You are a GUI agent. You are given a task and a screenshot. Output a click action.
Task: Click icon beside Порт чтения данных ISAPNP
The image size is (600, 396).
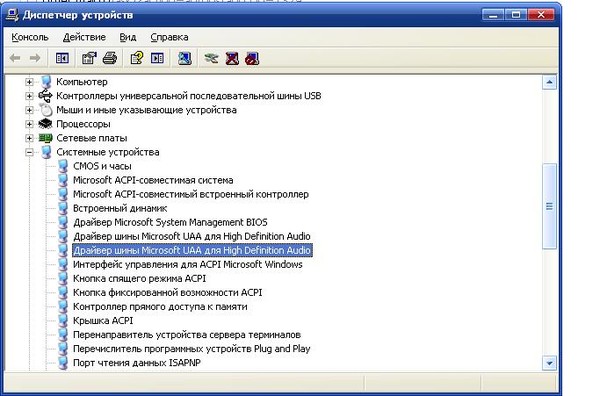[63, 363]
